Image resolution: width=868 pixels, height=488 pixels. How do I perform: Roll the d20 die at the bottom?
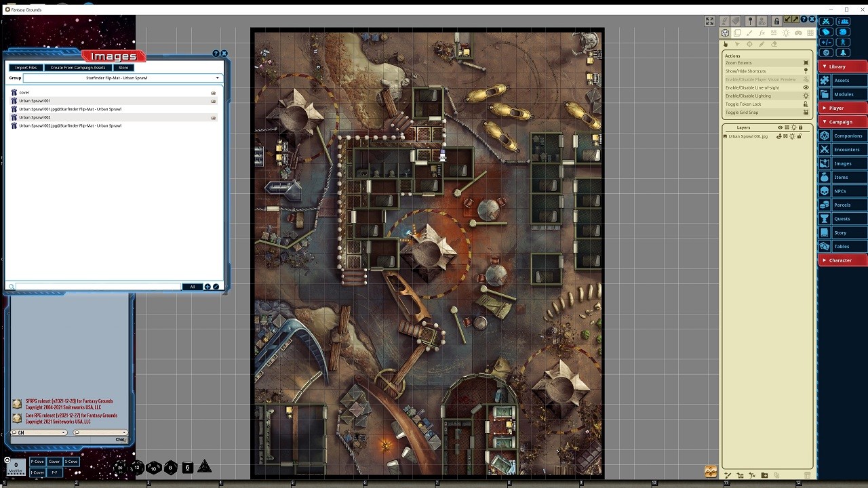coord(120,468)
